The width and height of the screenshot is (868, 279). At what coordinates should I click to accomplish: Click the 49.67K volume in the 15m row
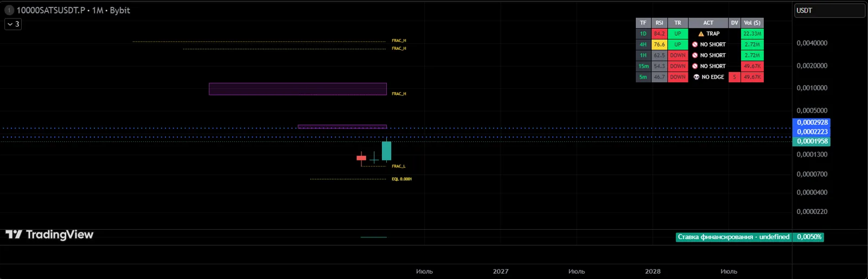[x=752, y=66]
